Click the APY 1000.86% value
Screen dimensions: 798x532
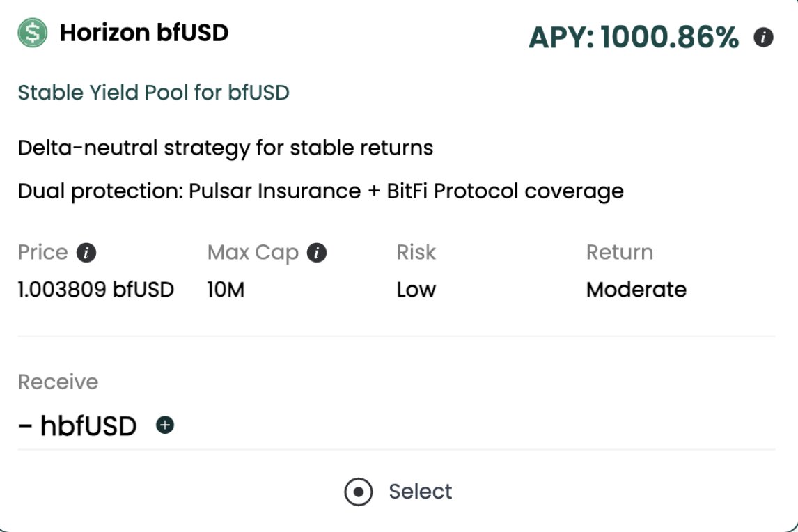(633, 38)
